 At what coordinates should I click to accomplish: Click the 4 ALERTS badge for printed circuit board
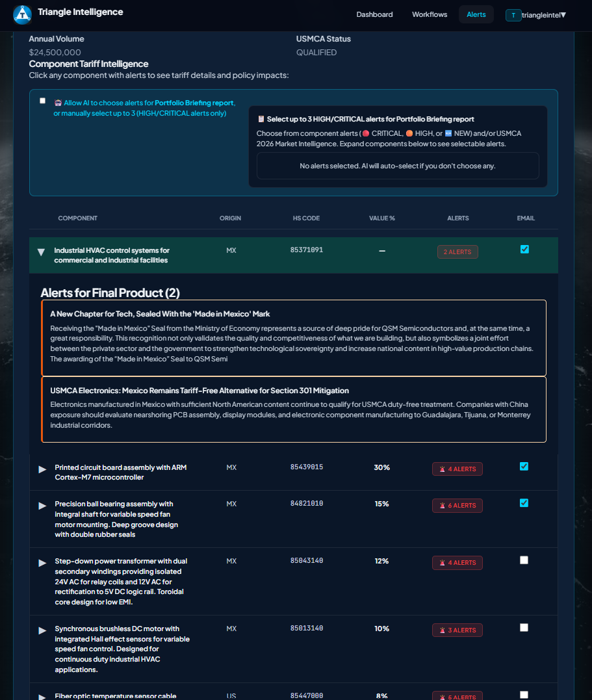tap(457, 469)
